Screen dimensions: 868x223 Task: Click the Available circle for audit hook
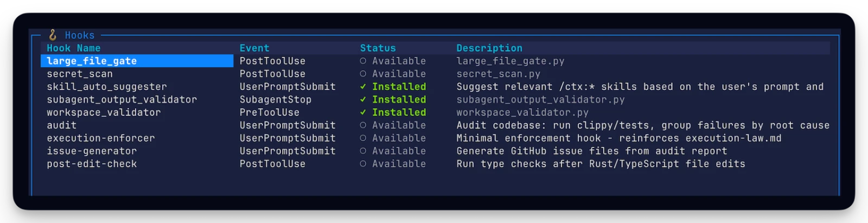pyautogui.click(x=363, y=125)
